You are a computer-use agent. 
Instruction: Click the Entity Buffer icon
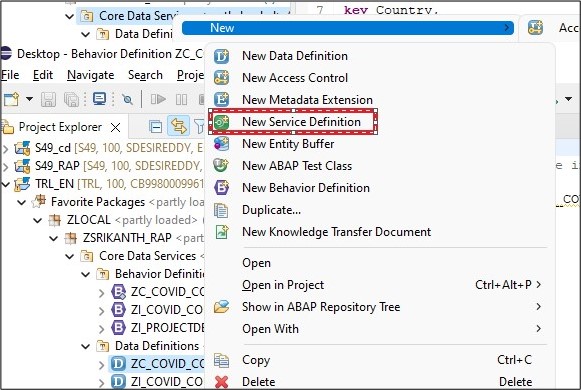point(221,144)
